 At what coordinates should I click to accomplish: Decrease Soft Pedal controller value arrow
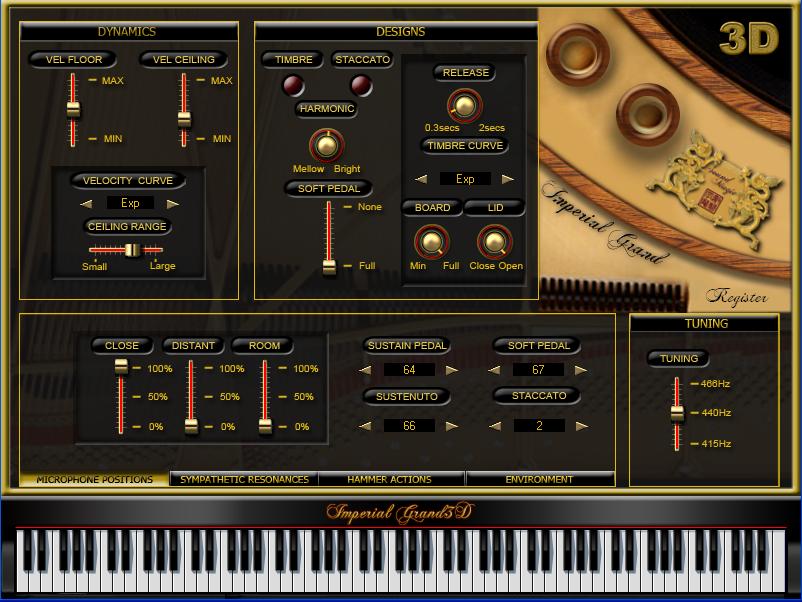[494, 370]
